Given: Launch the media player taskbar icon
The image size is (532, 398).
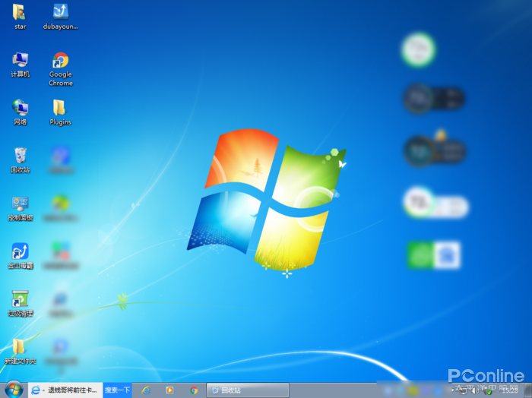Looking at the screenshot, I should point(169,390).
